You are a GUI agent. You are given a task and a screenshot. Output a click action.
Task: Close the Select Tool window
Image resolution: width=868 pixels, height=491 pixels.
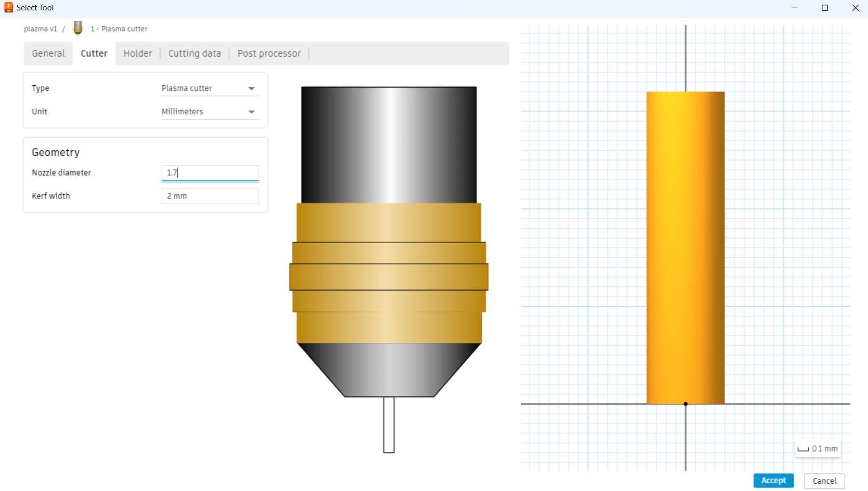(856, 8)
